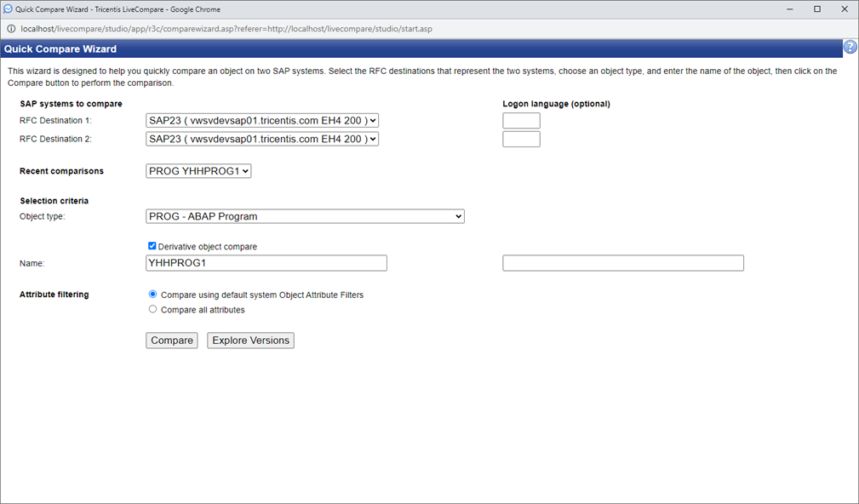
Task: Focus the Name field containing YHHPROG1
Action: 266,263
